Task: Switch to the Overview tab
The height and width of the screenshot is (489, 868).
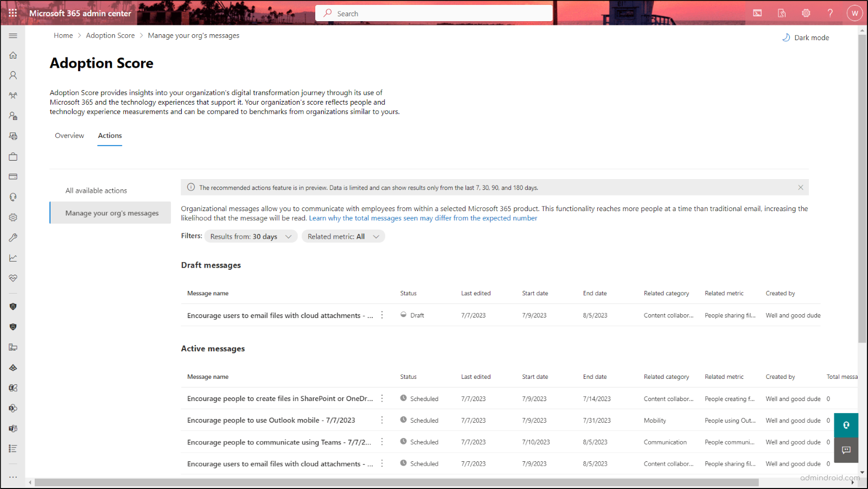Action: 69,135
